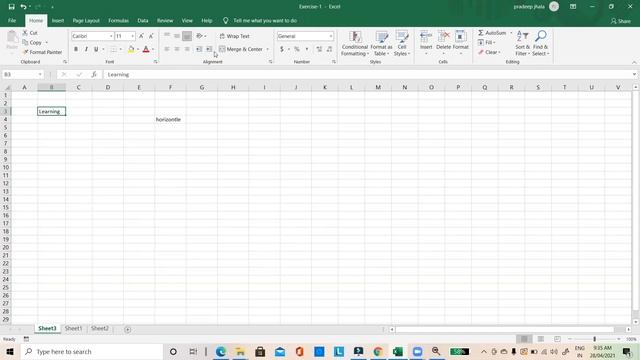Viewport: 640px width, 360px height.
Task: Toggle Bold formatting
Action: pos(76,49)
